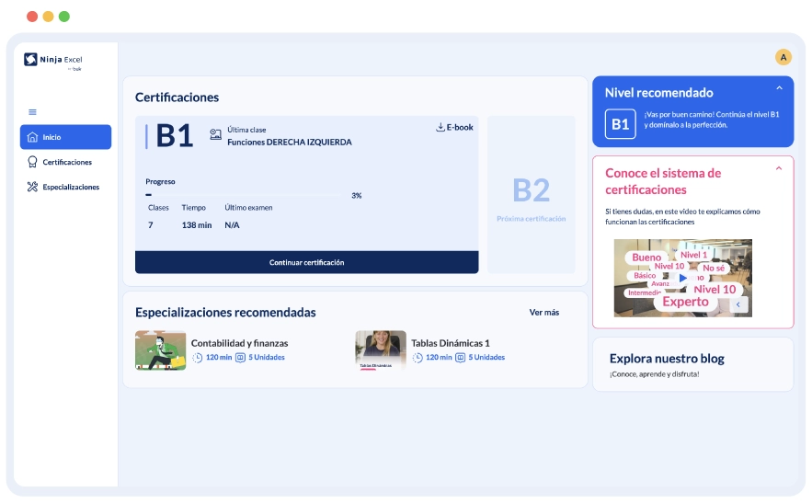Click the Ver más link
The width and height of the screenshot is (812, 504).
(x=543, y=312)
